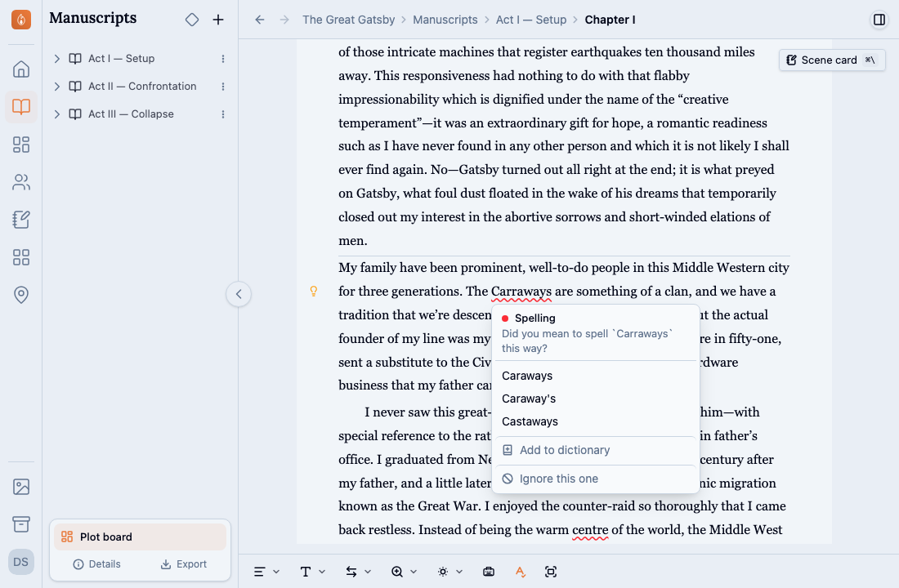Image resolution: width=899 pixels, height=588 pixels.
Task: Navigate back with the left arrow
Action: (260, 20)
